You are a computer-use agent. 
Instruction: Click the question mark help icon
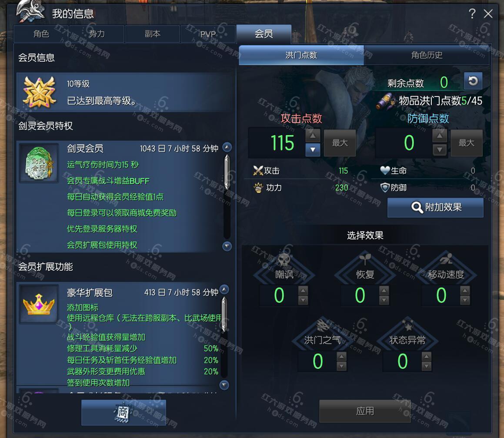472,13
